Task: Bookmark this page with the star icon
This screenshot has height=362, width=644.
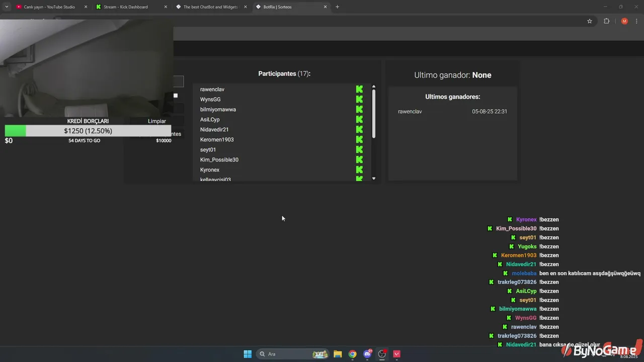Action: (590, 21)
